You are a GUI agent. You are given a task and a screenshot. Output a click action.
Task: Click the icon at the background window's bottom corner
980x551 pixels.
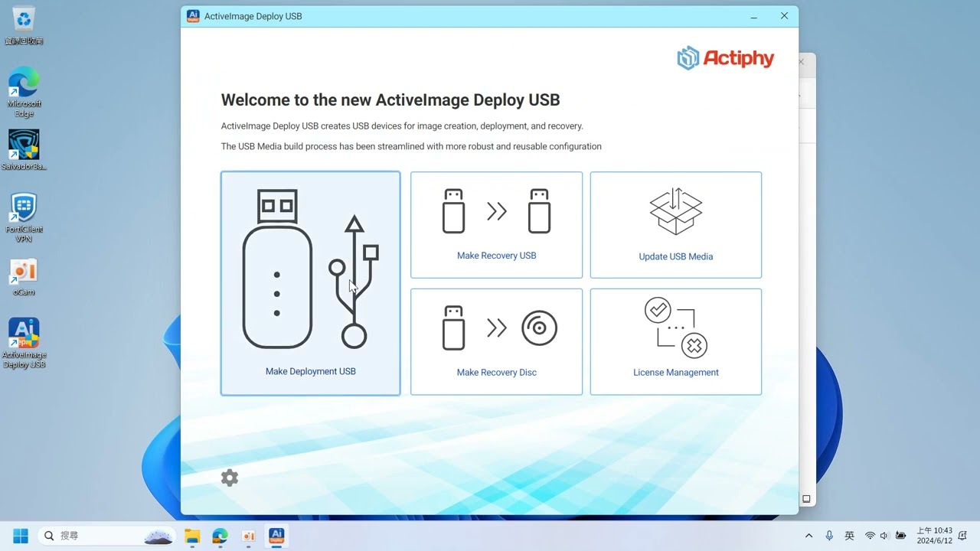click(x=806, y=499)
